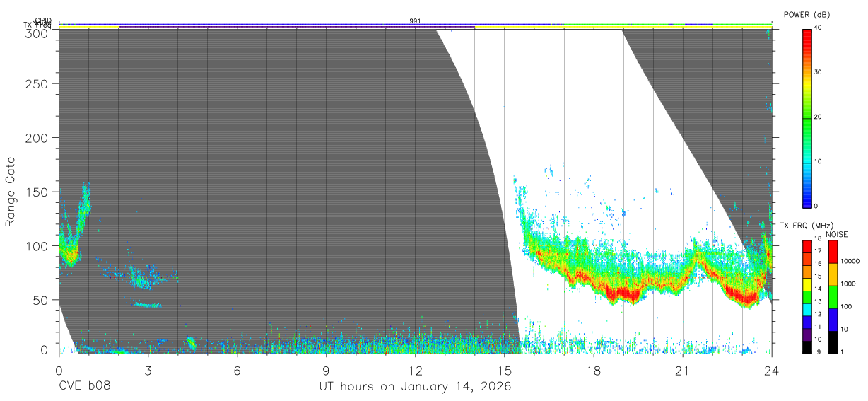This screenshot has height=401, width=868.
Task: Click the "CVE b08" radar beam label
Action: pyautogui.click(x=84, y=387)
